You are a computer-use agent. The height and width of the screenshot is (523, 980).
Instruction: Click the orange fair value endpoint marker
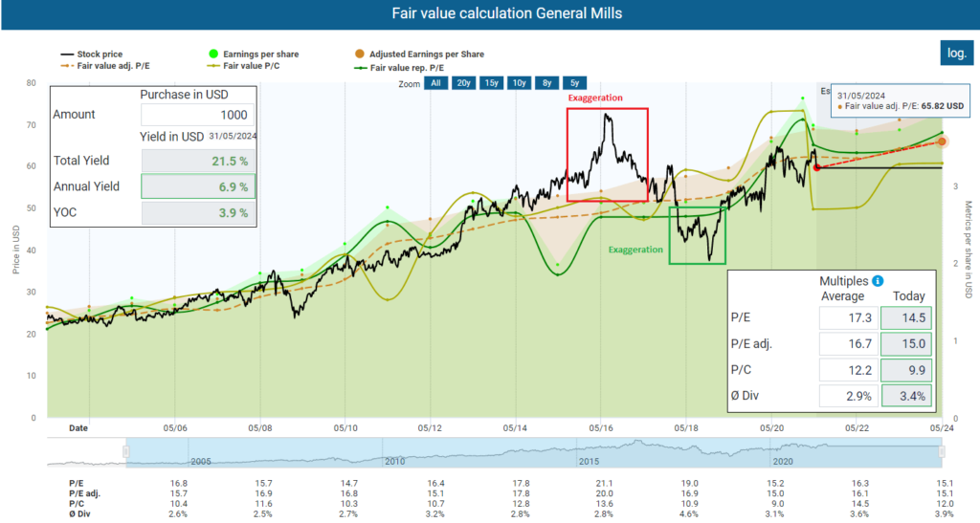[x=942, y=142]
